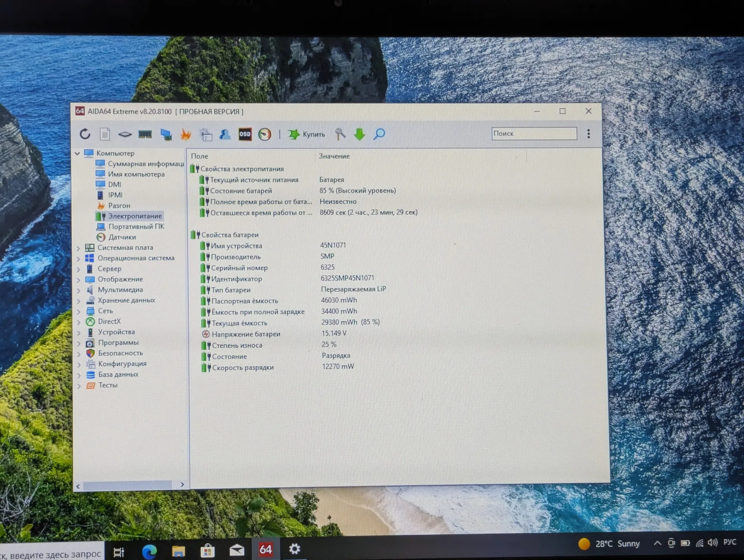Click the green download update arrow

pyautogui.click(x=359, y=134)
